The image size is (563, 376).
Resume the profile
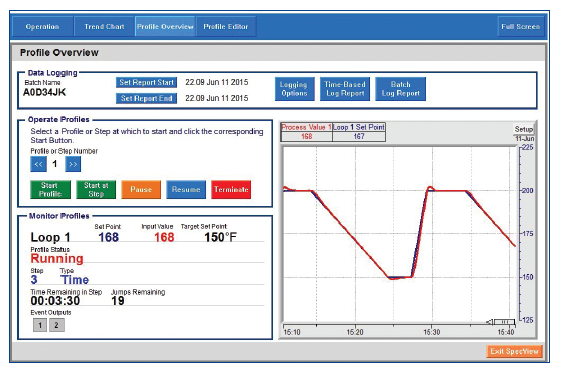pyautogui.click(x=186, y=190)
